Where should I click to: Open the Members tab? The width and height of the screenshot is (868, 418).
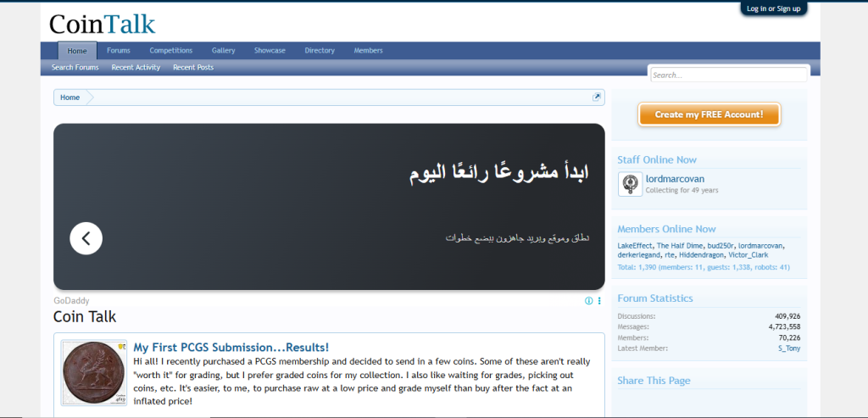[x=368, y=50]
